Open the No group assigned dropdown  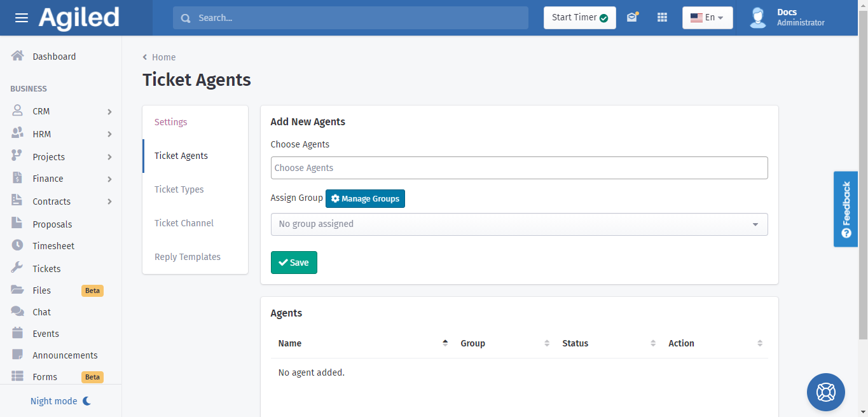[519, 224]
